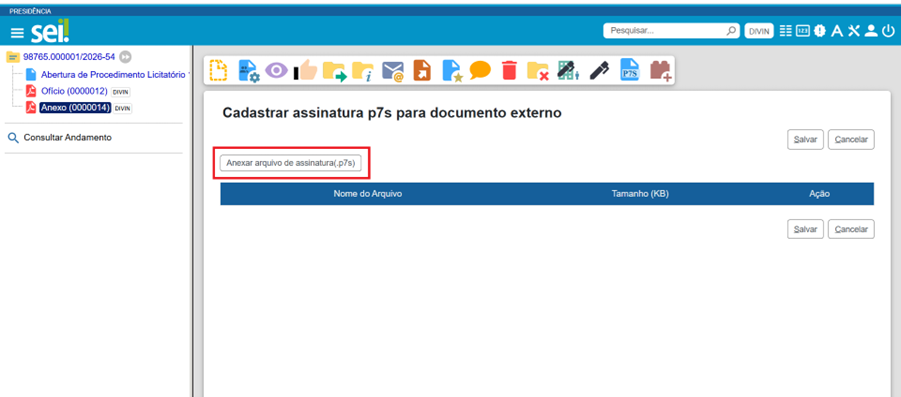Click Anexar arquivo de assinatura(.p7s) button

tap(290, 163)
